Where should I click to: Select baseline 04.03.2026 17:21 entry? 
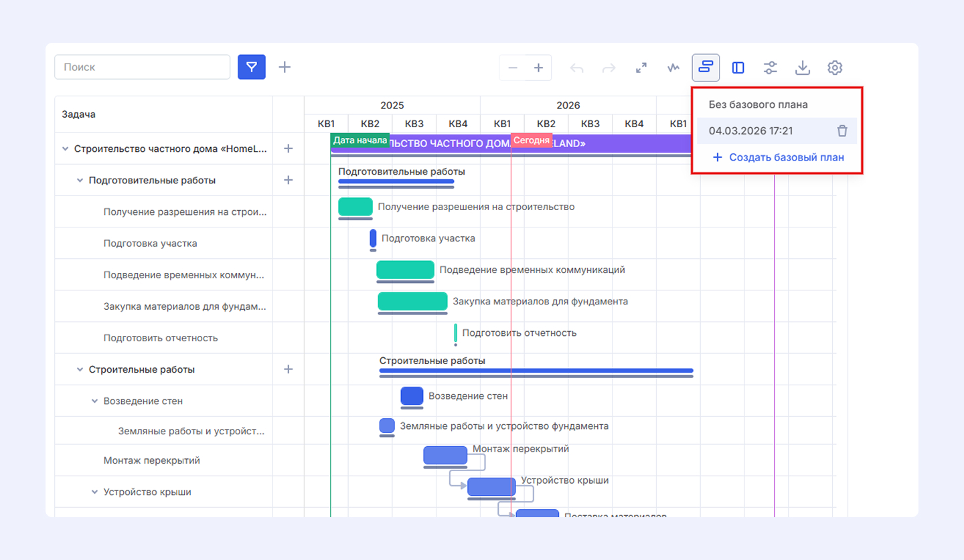point(750,131)
